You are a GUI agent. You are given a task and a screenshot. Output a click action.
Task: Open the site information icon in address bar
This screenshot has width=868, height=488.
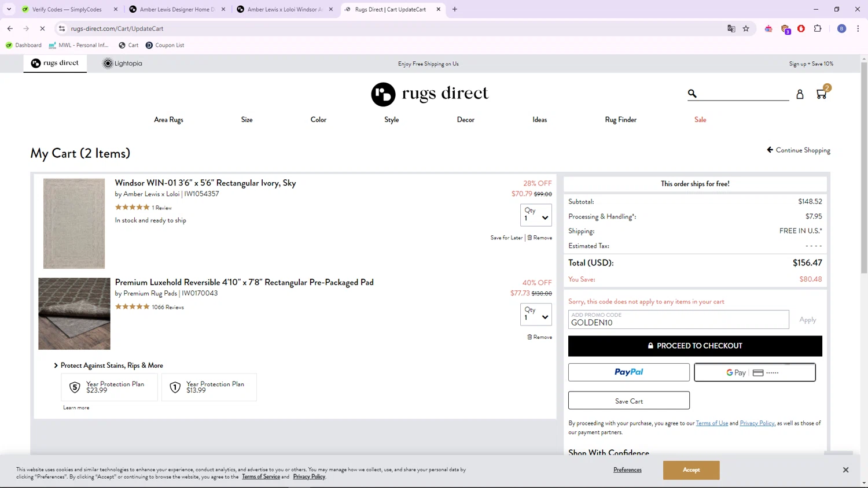pos(62,28)
